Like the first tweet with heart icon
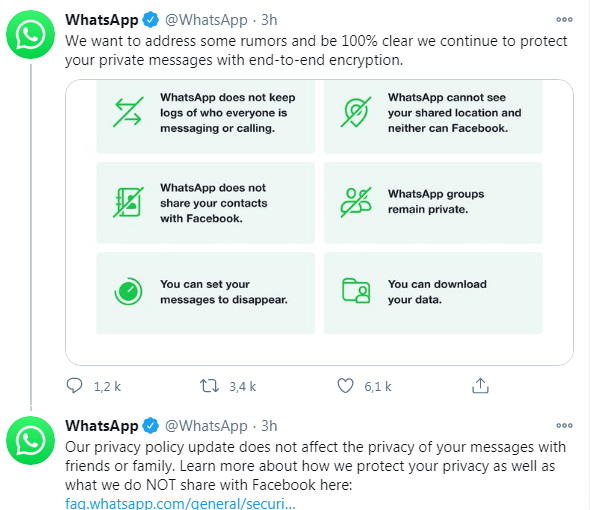Screen dimensions: 590x510 click(x=345, y=386)
